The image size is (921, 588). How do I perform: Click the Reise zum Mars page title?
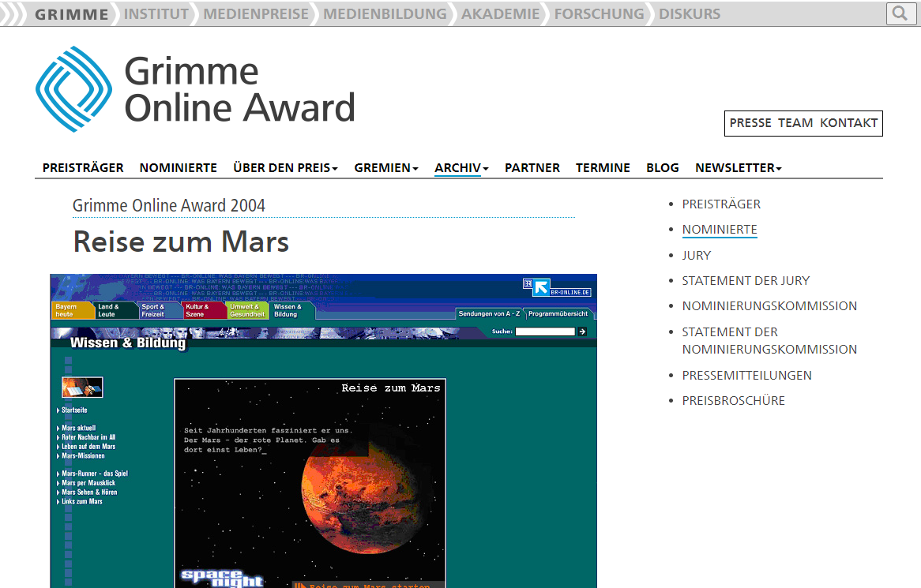(x=181, y=242)
